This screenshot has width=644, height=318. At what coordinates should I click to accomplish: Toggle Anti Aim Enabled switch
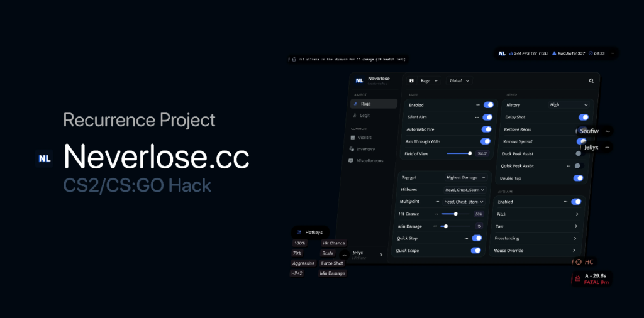(x=576, y=202)
